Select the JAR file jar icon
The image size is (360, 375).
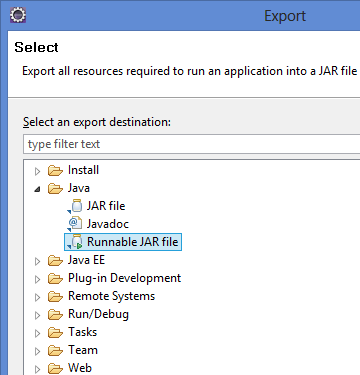[76, 206]
